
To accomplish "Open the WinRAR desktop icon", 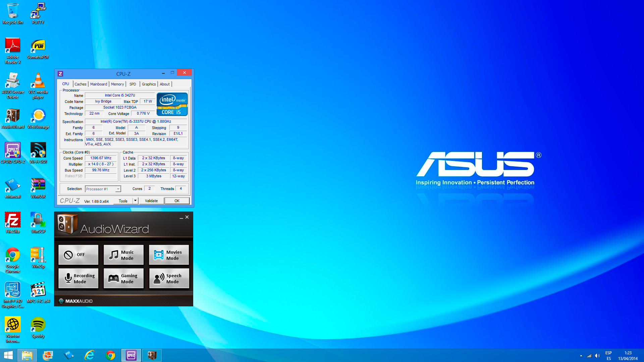I will point(38,188).
